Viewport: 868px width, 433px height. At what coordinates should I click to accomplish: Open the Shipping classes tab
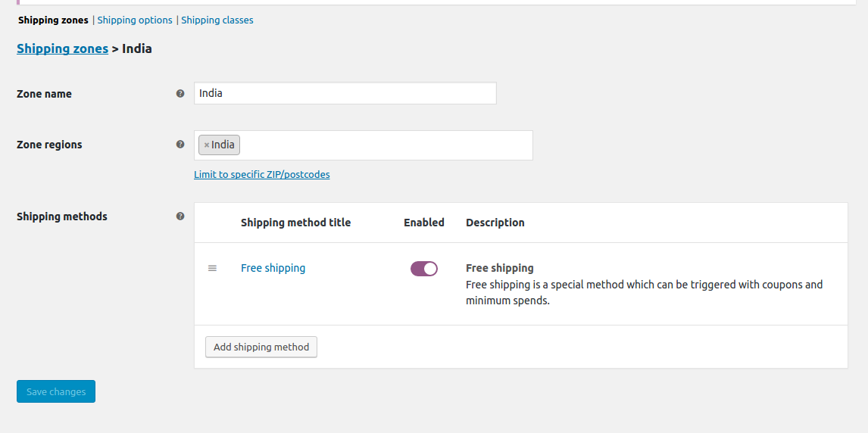pyautogui.click(x=217, y=20)
